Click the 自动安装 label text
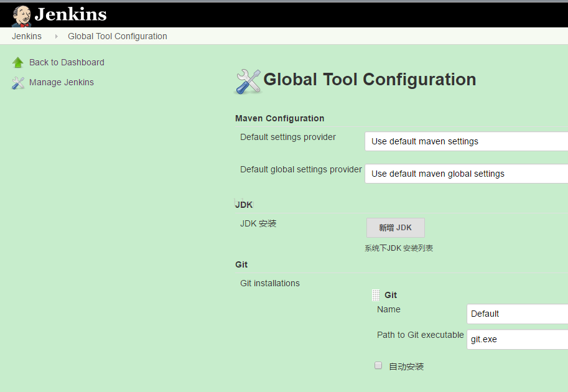 tap(406, 366)
